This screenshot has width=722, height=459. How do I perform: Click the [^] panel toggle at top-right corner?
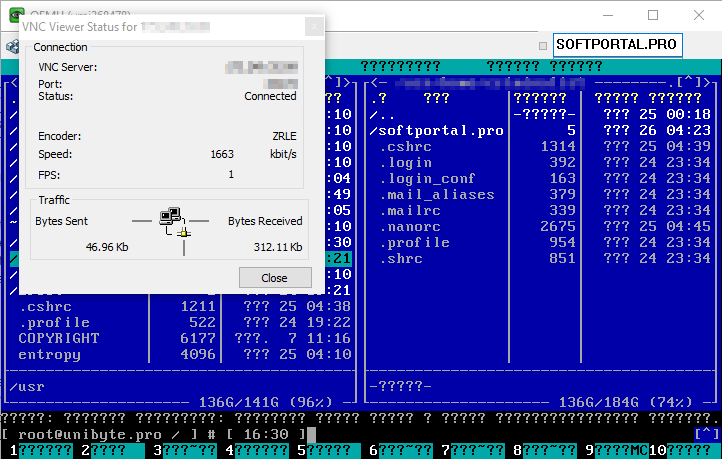pyautogui.click(x=691, y=82)
